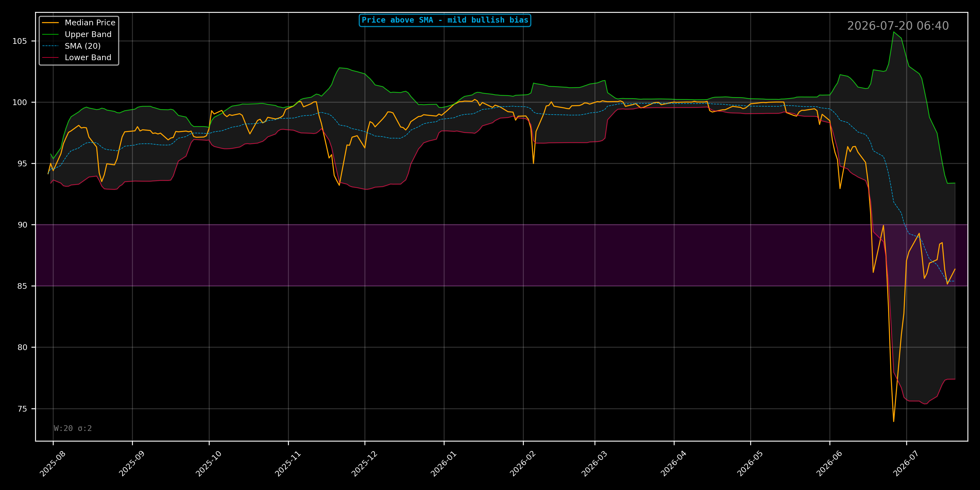Click the 2025-09 x-axis label
980x490 pixels.
(x=132, y=464)
